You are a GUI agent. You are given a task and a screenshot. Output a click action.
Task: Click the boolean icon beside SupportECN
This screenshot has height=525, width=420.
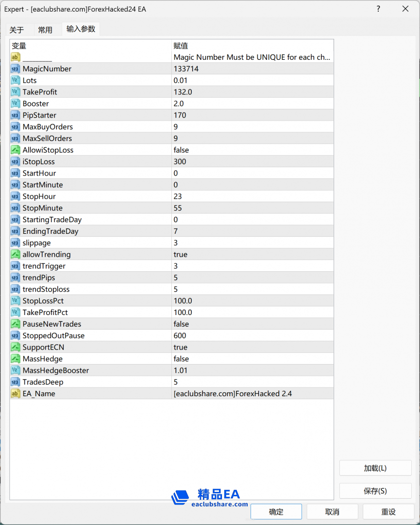16,347
